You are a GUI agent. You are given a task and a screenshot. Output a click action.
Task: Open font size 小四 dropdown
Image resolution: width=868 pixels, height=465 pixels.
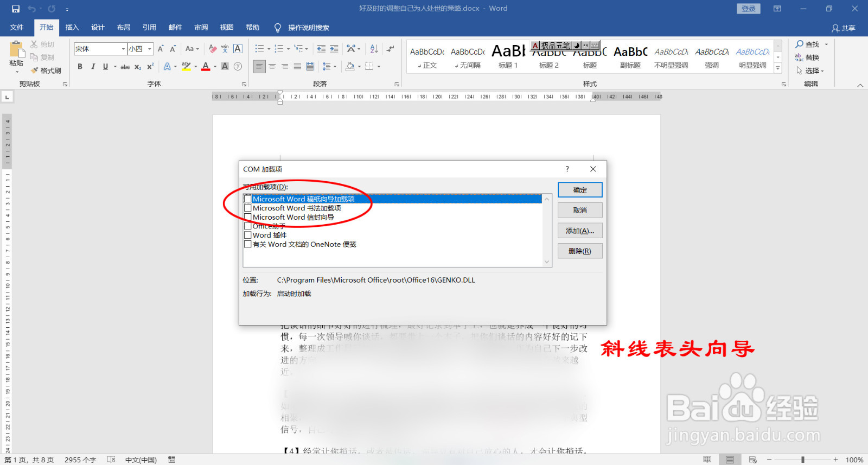tap(150, 49)
